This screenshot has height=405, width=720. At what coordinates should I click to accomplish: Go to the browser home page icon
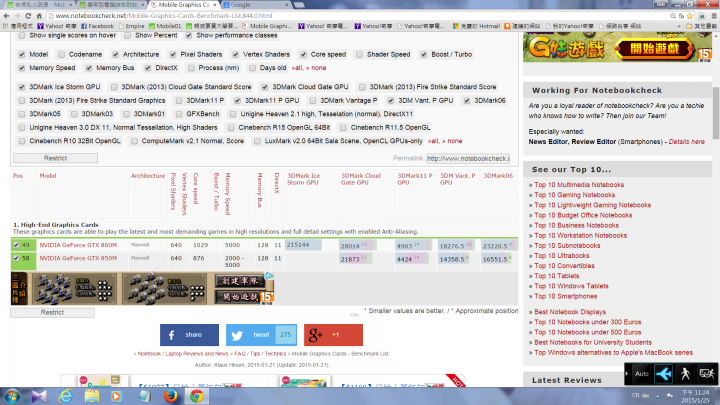(x=39, y=16)
